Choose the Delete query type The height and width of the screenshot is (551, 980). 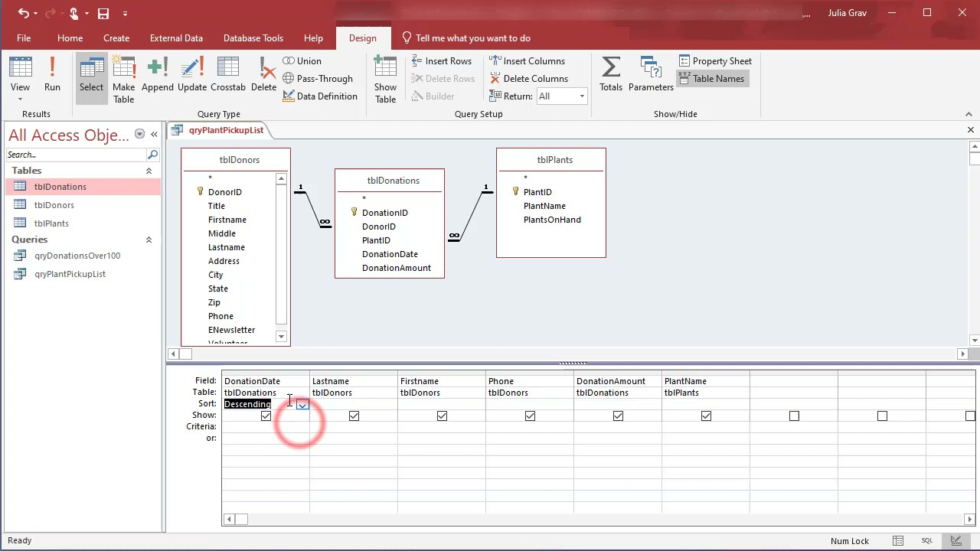263,74
